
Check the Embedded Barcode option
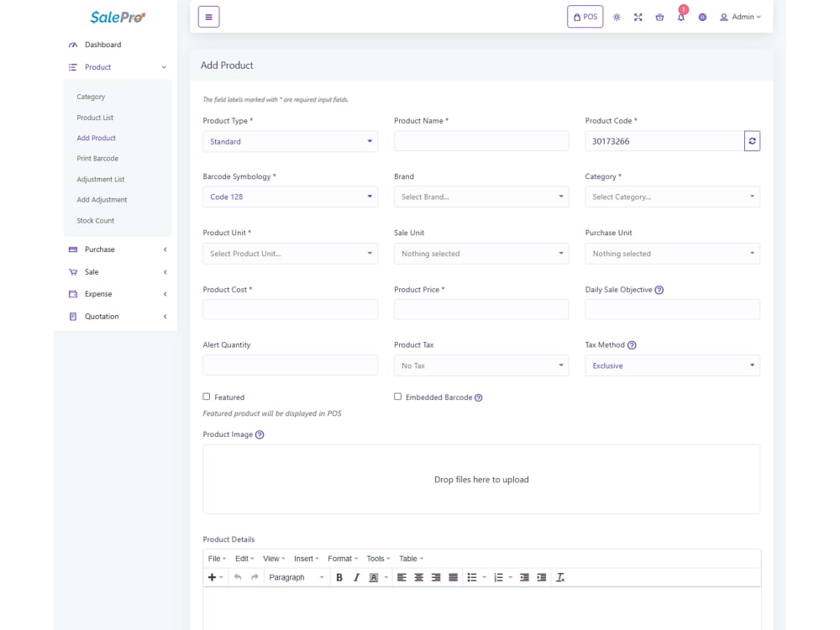click(397, 396)
